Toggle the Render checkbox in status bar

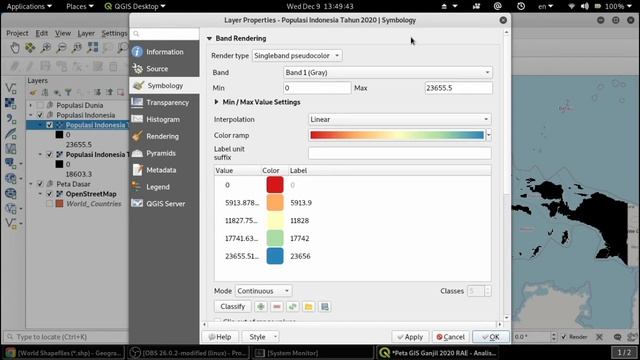564,337
